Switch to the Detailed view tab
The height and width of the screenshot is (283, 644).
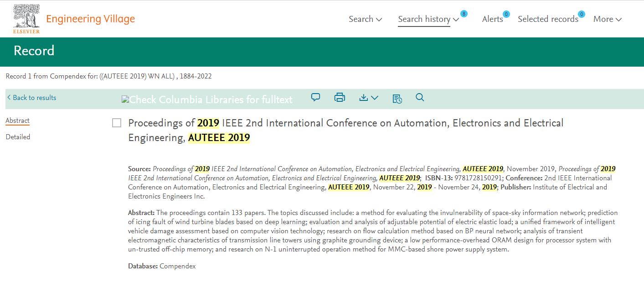(x=18, y=137)
